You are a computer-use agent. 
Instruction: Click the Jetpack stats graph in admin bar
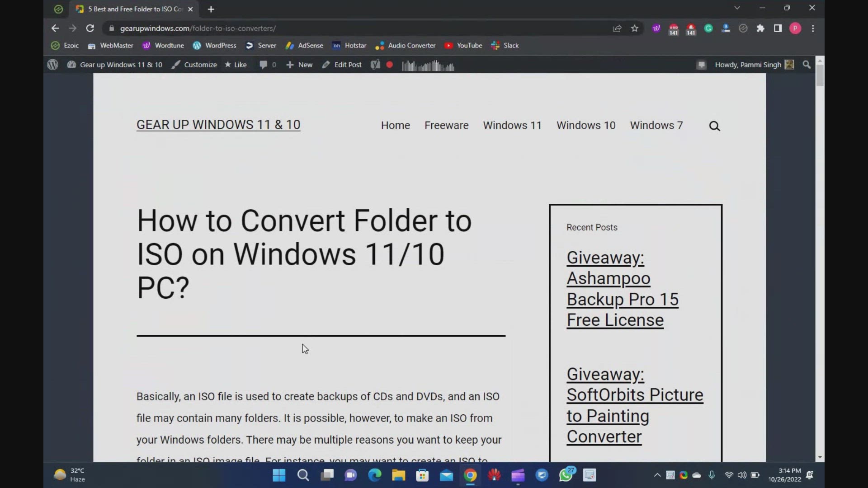[428, 66]
